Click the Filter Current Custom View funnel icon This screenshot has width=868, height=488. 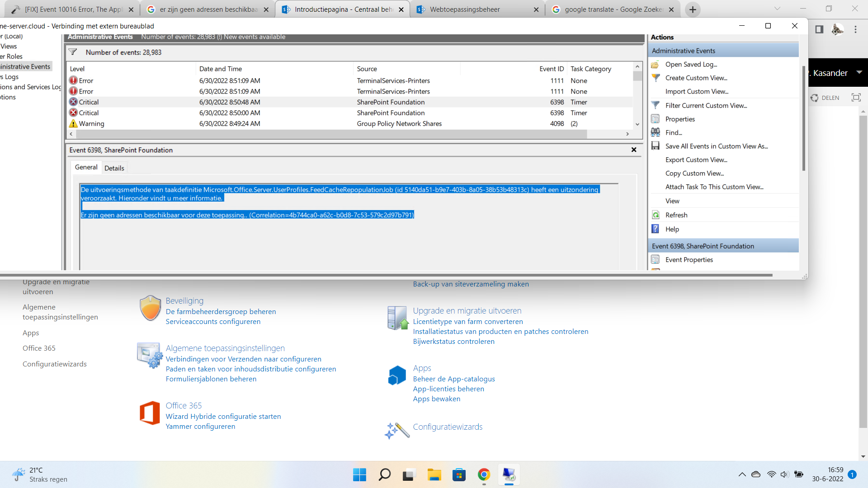tap(656, 105)
